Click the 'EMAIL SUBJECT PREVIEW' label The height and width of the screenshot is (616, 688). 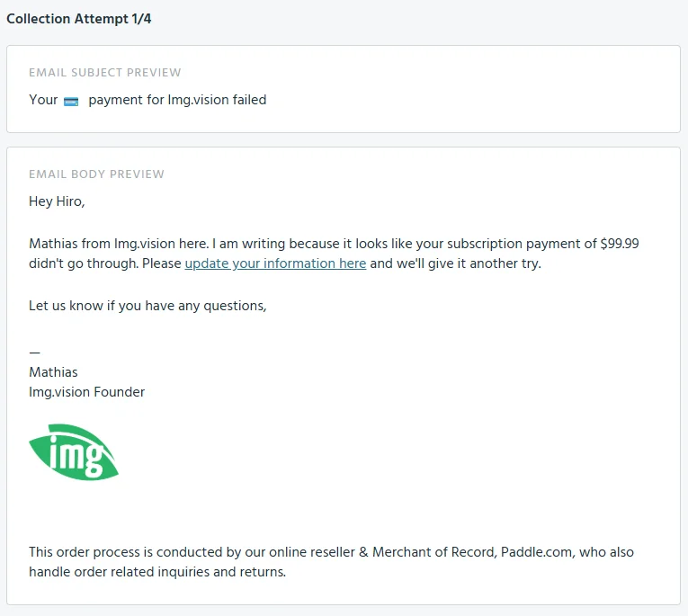coord(105,73)
